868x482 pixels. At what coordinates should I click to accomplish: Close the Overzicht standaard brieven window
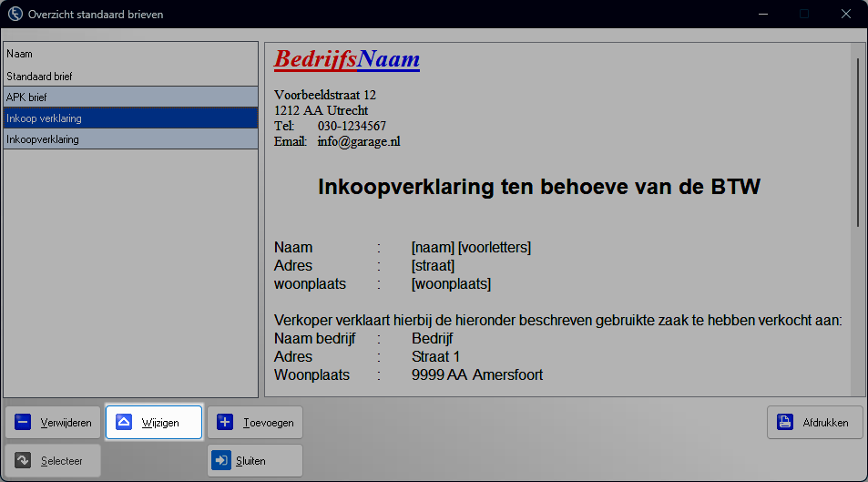(846, 15)
